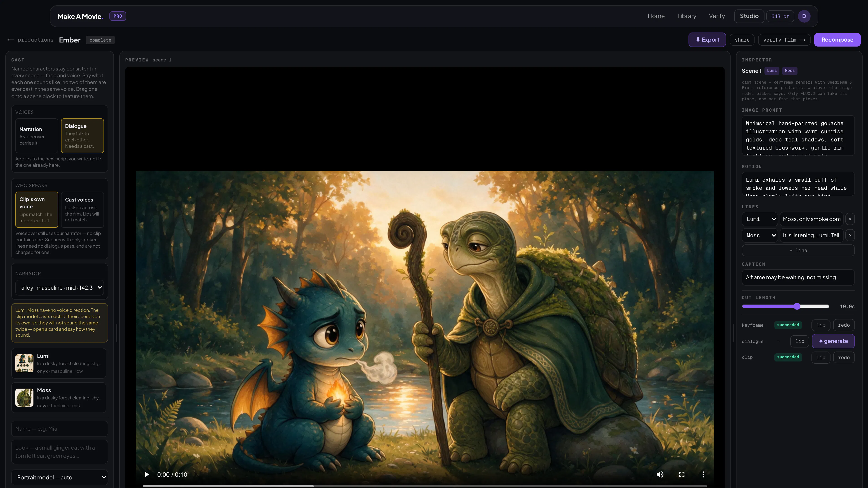The image size is (868, 488).
Task: Go to the Home page
Action: (x=656, y=16)
